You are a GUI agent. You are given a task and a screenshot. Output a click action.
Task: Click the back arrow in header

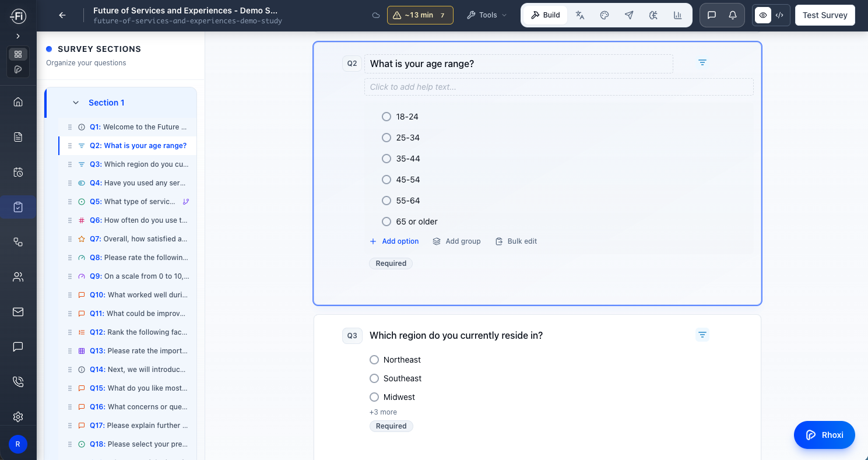pos(62,15)
